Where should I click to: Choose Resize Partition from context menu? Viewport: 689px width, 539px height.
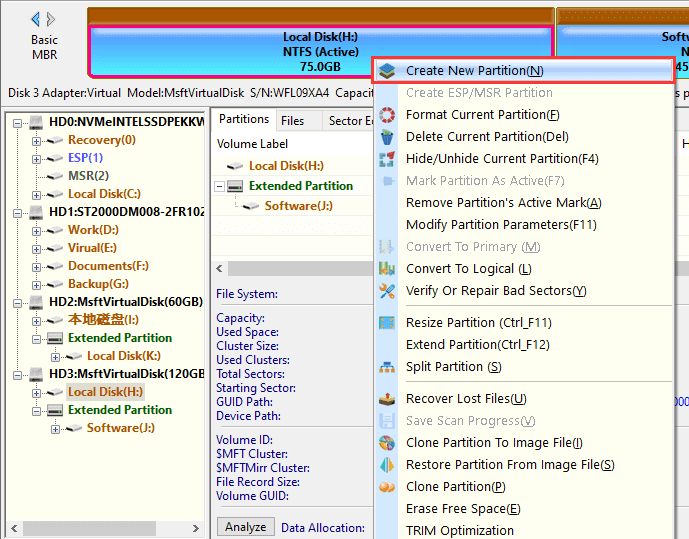tap(478, 323)
